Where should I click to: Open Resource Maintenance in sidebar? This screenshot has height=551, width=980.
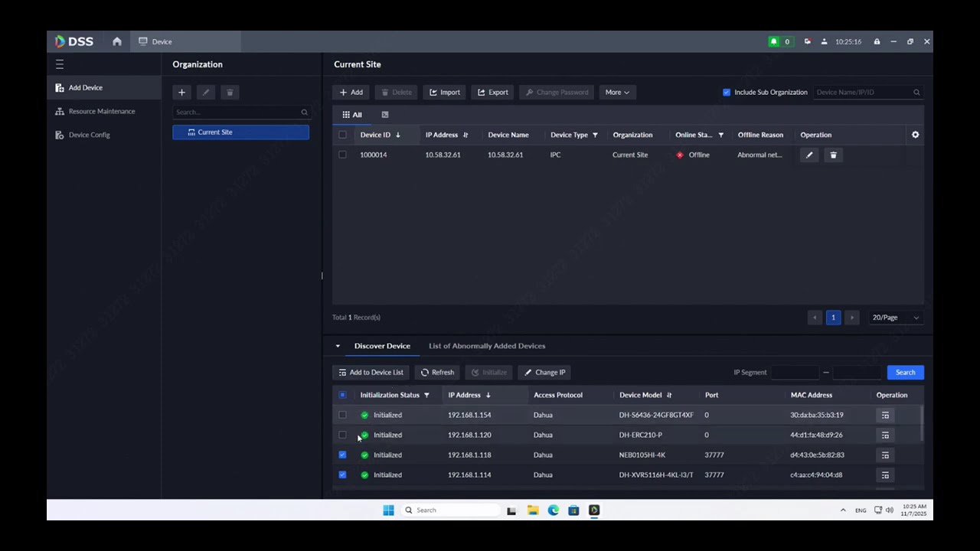coord(104,111)
